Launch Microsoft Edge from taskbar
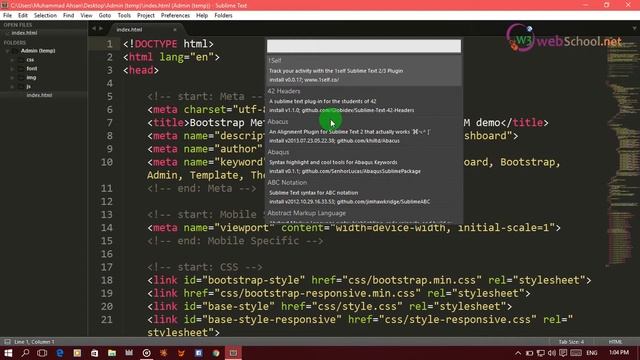 point(60,353)
